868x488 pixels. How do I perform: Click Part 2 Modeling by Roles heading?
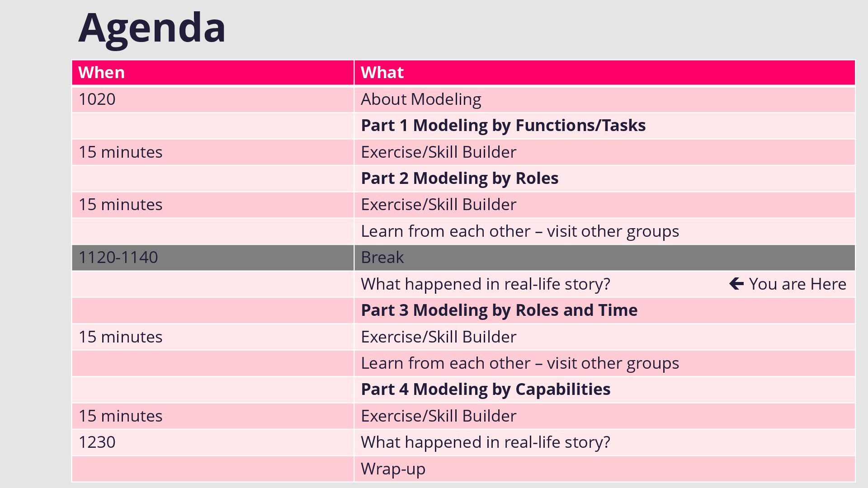coord(460,178)
